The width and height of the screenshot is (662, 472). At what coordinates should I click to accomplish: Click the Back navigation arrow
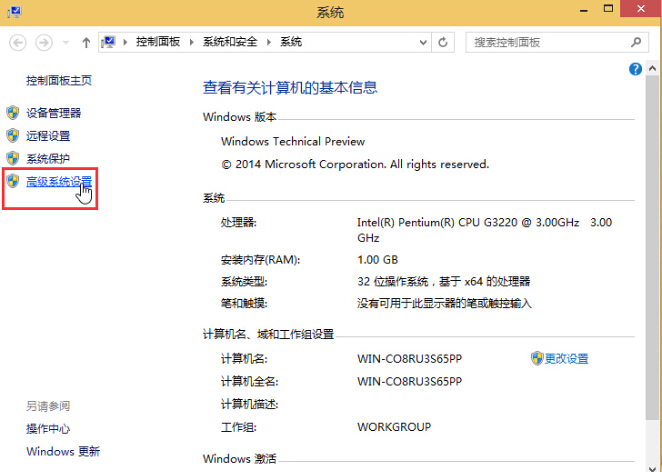coord(18,42)
